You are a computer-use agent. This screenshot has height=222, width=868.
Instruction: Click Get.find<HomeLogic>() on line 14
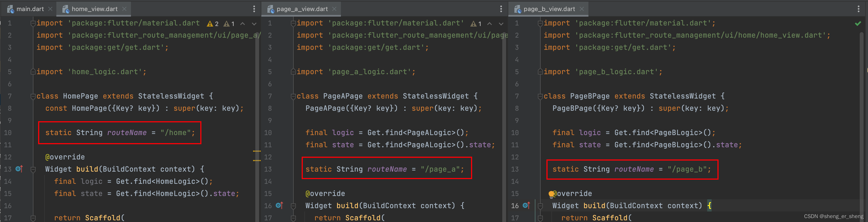[162, 181]
